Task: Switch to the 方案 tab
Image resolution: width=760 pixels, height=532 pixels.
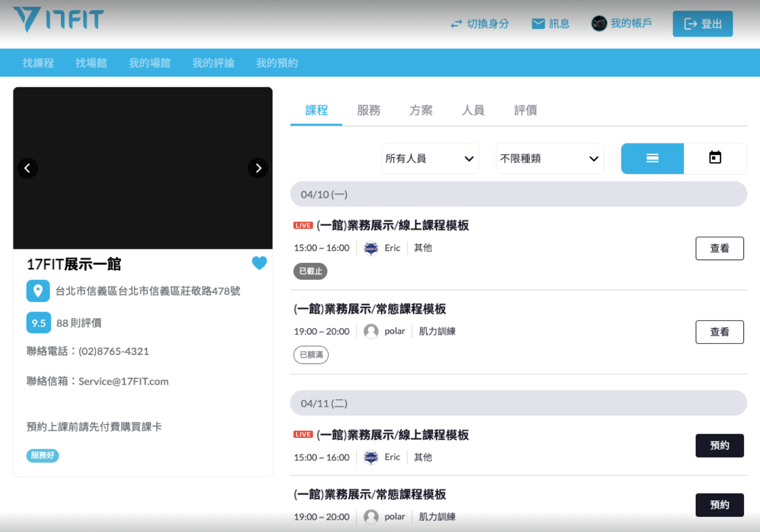Action: pos(421,110)
